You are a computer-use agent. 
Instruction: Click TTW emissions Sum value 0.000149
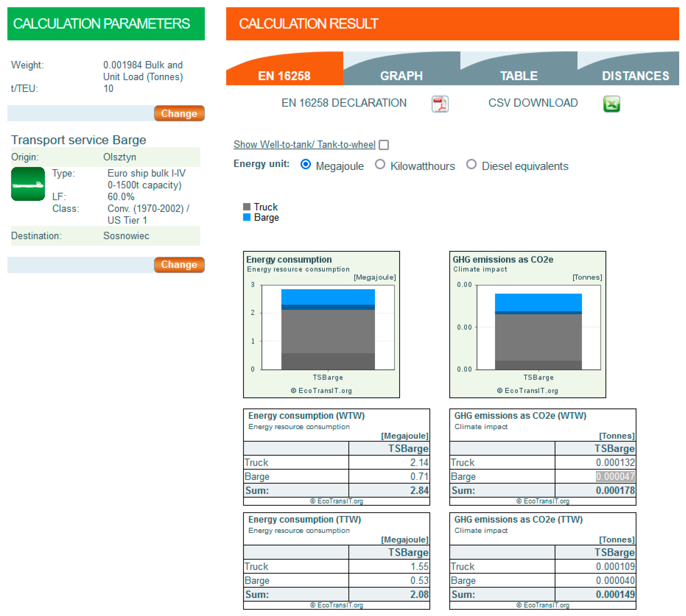615,594
